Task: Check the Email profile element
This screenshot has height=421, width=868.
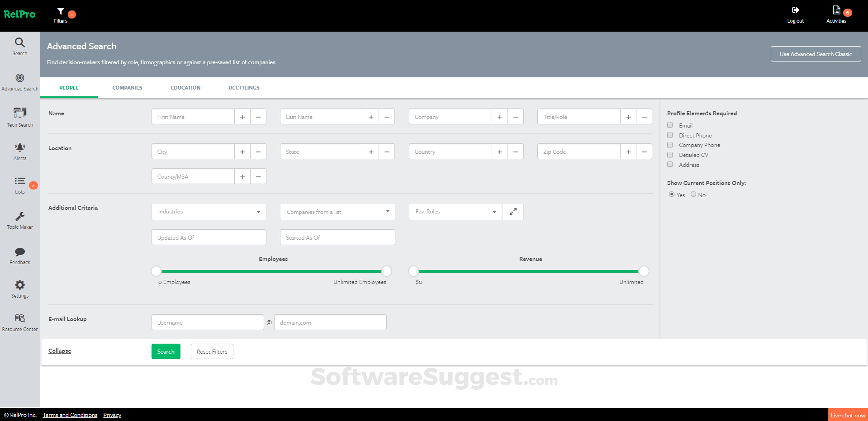Action: [x=670, y=125]
